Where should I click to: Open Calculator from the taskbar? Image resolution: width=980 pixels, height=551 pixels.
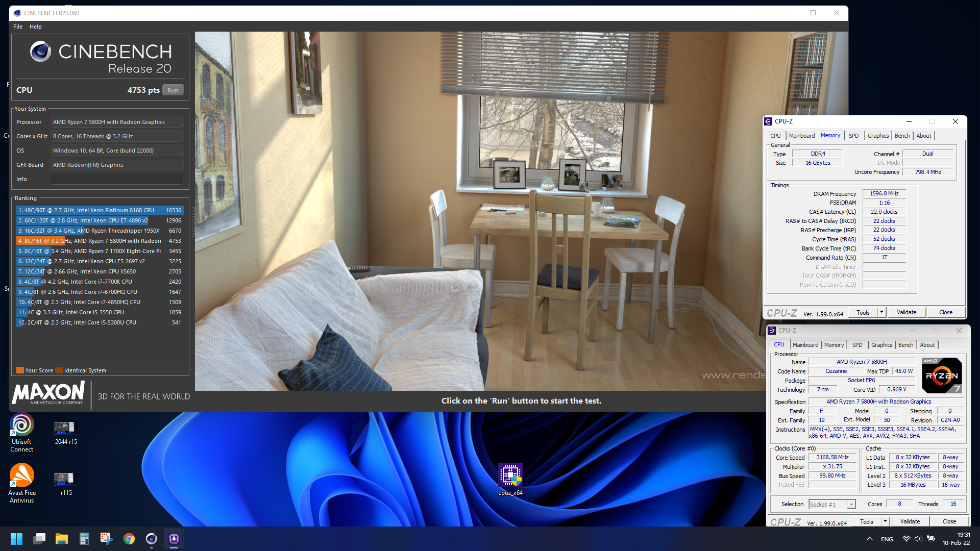[x=84, y=539]
